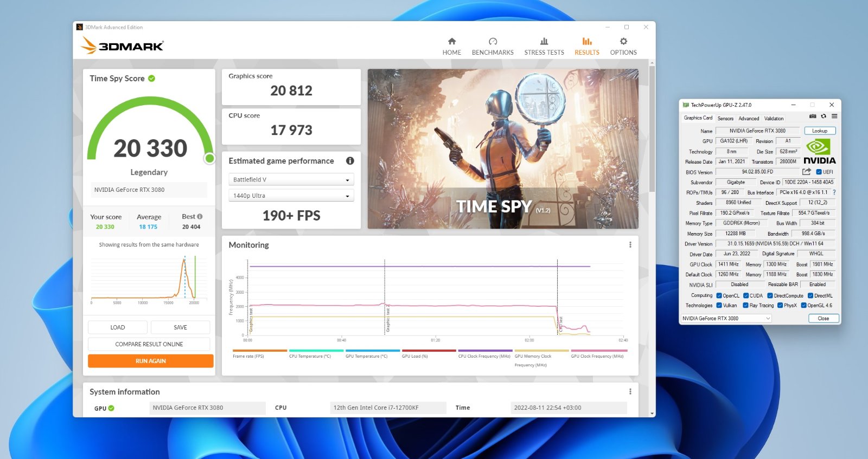This screenshot has height=459, width=868.
Task: Click the orange RUN AGAIN button
Action: 151,361
